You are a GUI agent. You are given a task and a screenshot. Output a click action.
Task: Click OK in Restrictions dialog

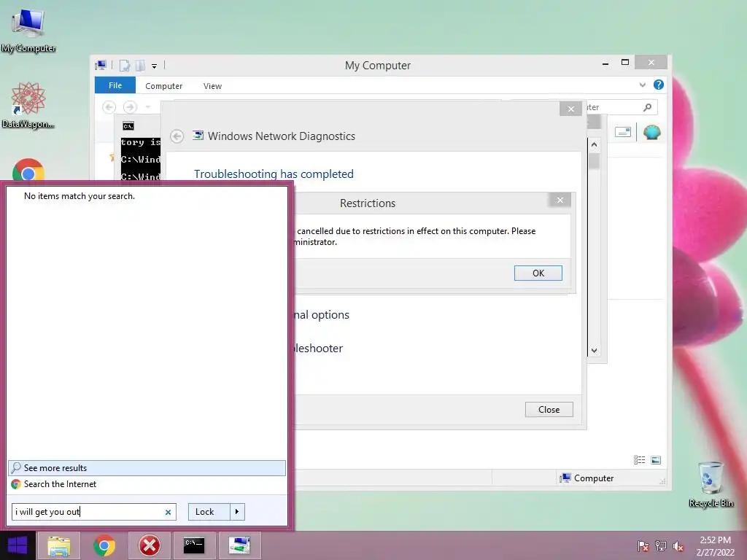point(538,273)
